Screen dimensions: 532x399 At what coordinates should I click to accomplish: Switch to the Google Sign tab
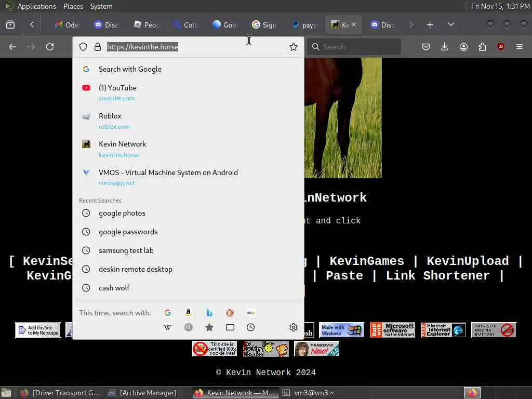[x=264, y=25]
